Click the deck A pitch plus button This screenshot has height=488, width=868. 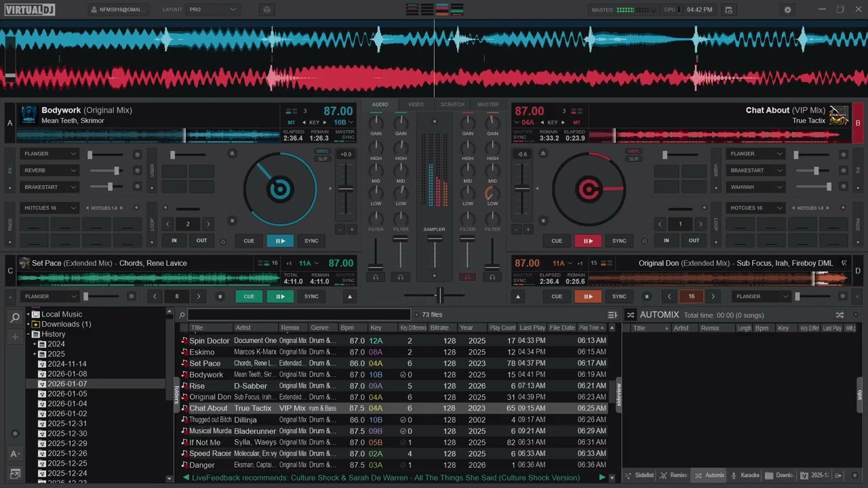point(351,230)
